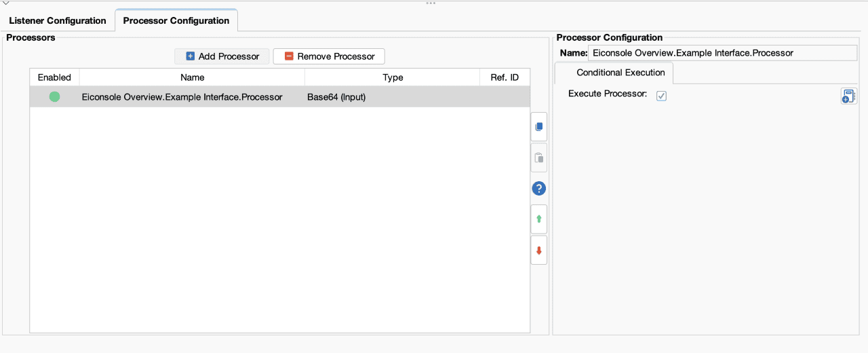Sort by the Enabled column header
Viewport: 868px width, 353px height.
(54, 77)
